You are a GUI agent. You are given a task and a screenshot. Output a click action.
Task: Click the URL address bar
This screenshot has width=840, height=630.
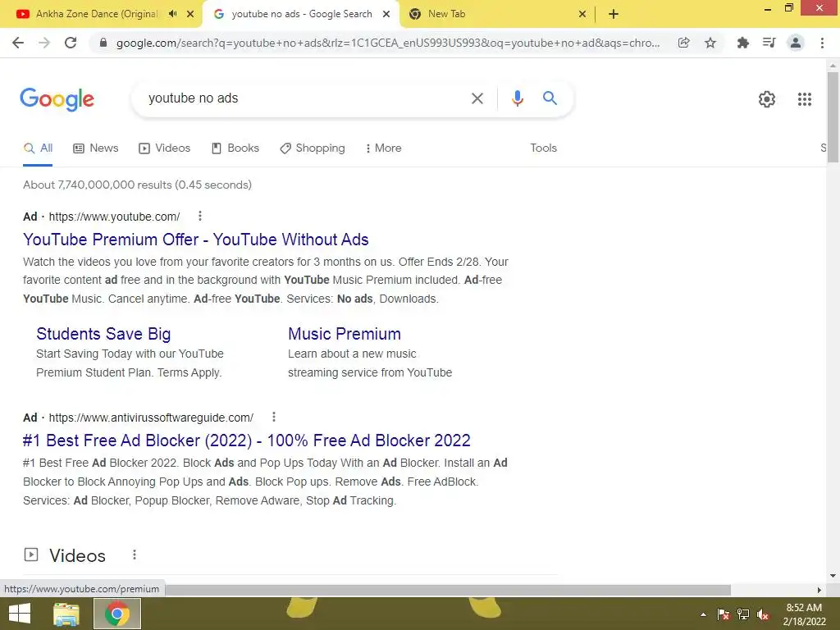[388, 43]
